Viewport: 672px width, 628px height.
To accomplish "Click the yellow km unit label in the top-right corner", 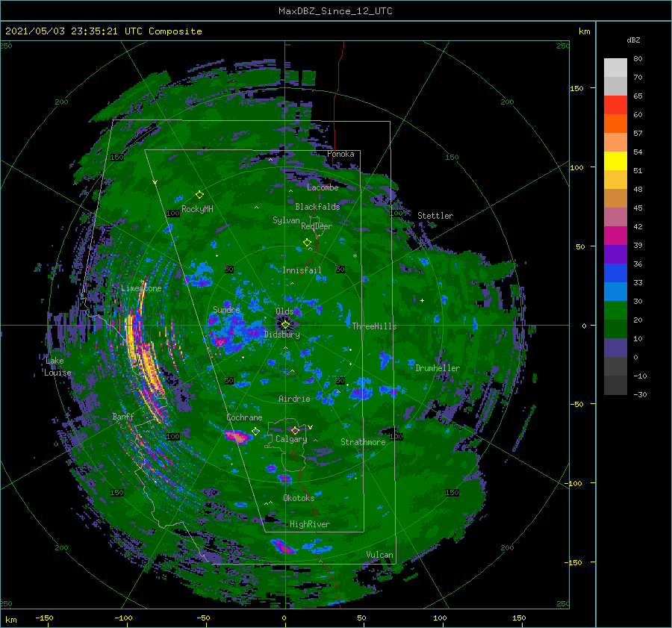I will click(584, 31).
